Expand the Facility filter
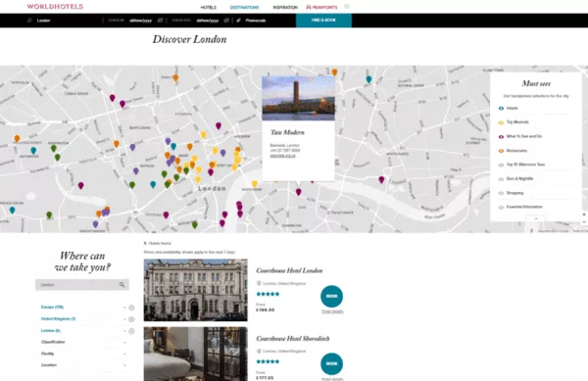The width and height of the screenshot is (588, 381). tap(83, 354)
